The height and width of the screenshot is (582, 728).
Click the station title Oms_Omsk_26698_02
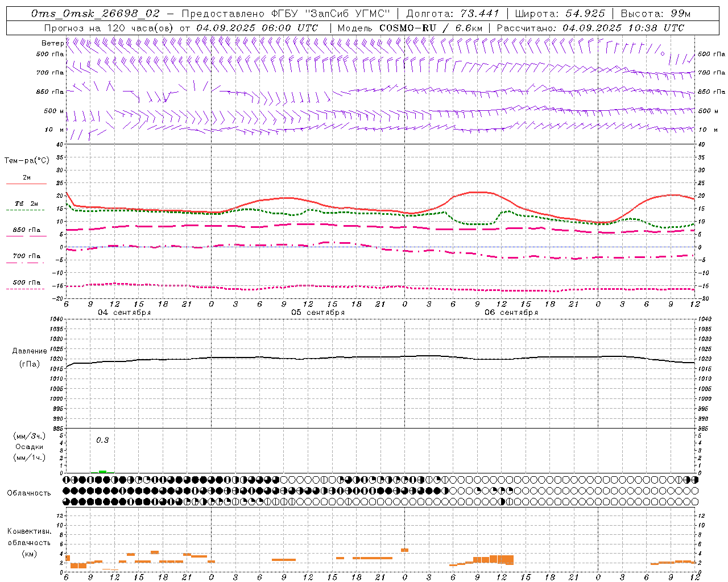click(x=96, y=14)
